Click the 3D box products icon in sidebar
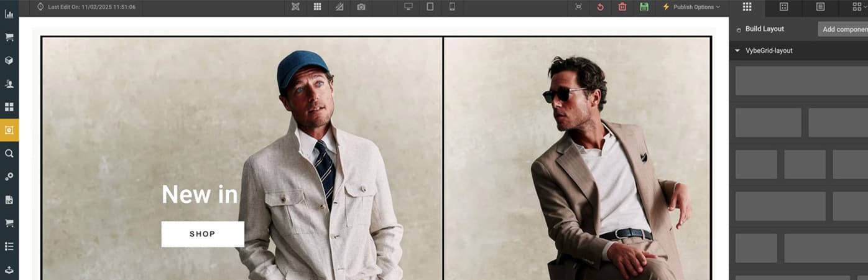The height and width of the screenshot is (280, 868). pos(9,60)
